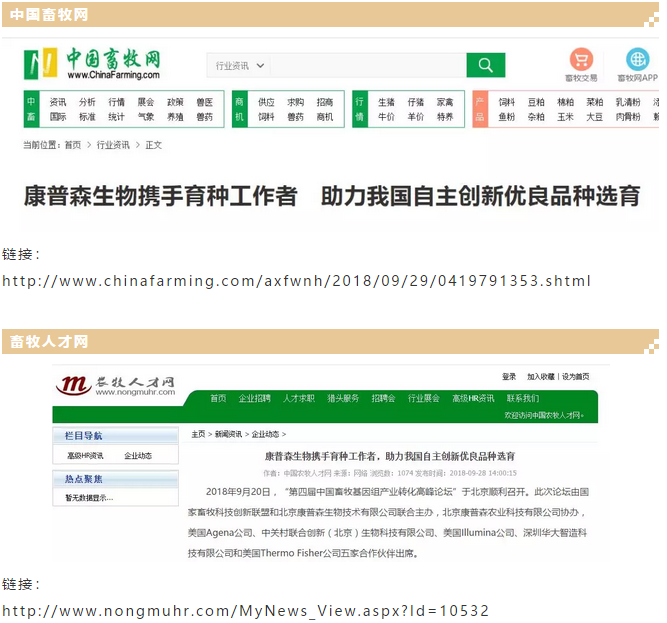Viewport: 667px width, 623px height.
Task: Open 生猪 in the 行情 price block
Action: point(386,102)
